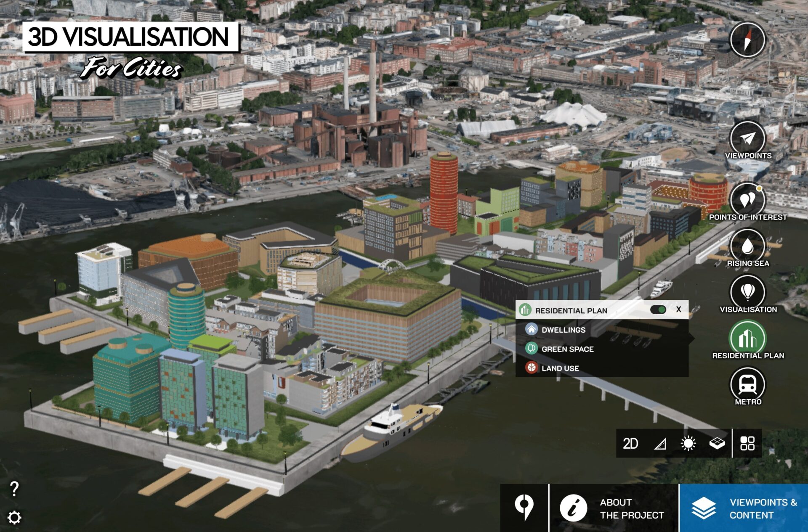Open the layers cube tool
Screen dimensions: 808x532
coord(717,443)
